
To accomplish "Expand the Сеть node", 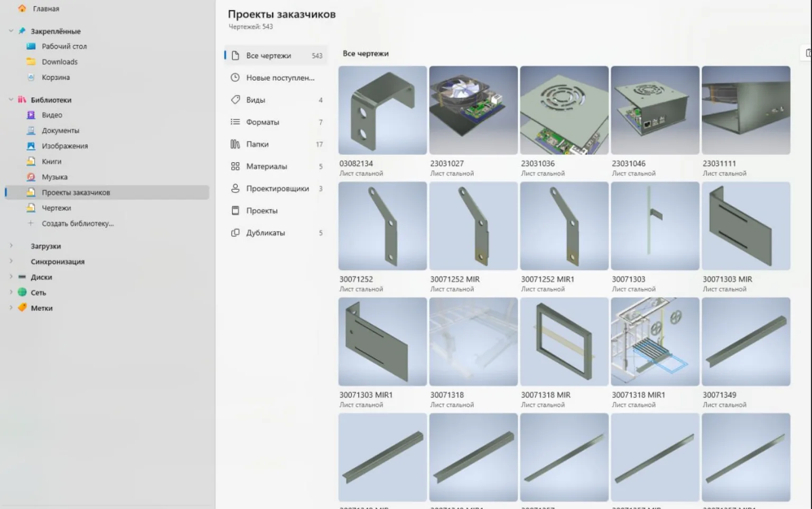I will point(11,292).
